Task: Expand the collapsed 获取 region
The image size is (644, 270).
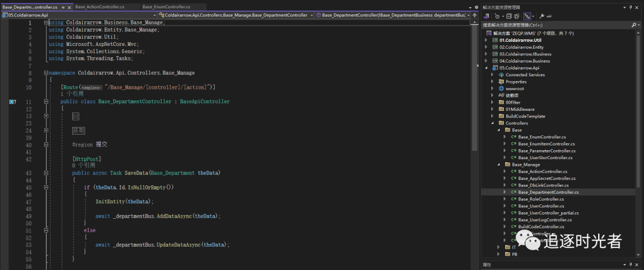Action: click(x=46, y=131)
